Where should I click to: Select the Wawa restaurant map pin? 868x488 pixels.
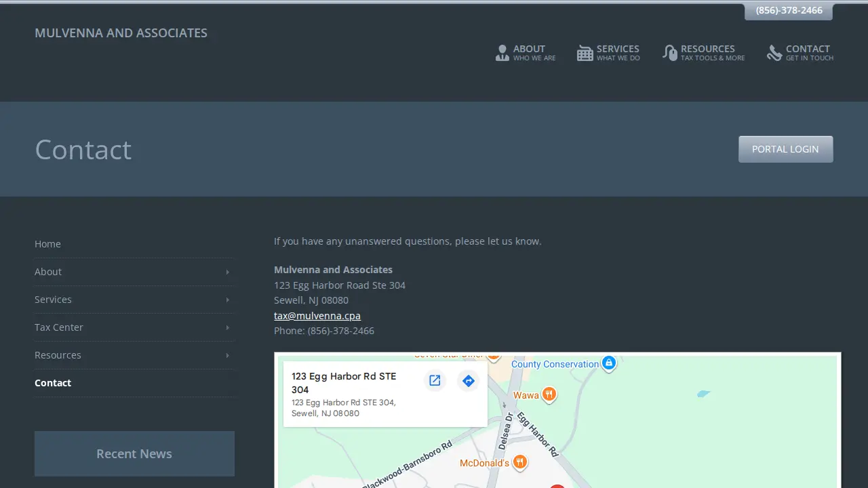point(549,394)
